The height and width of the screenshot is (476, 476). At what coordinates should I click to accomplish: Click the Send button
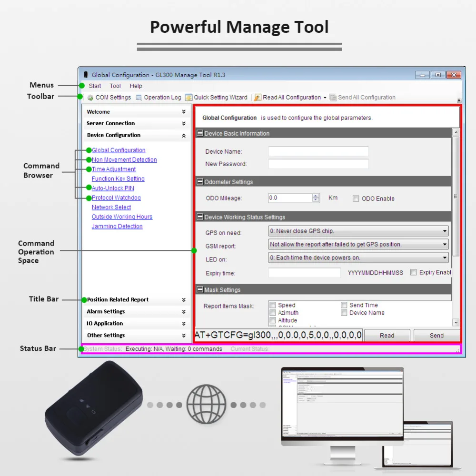[x=436, y=336]
